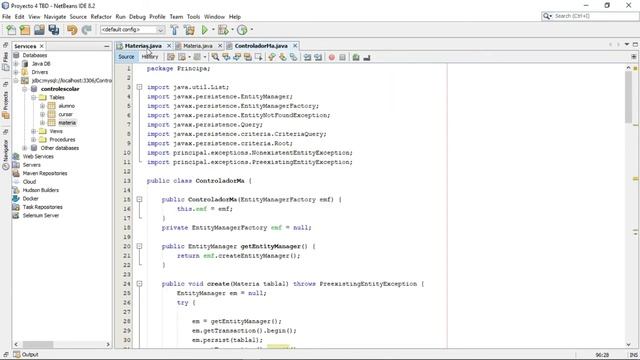Viewport: 640px width, 360px height.
Task: Click the Stop Macro Recording icon
Action: [x=342, y=58]
